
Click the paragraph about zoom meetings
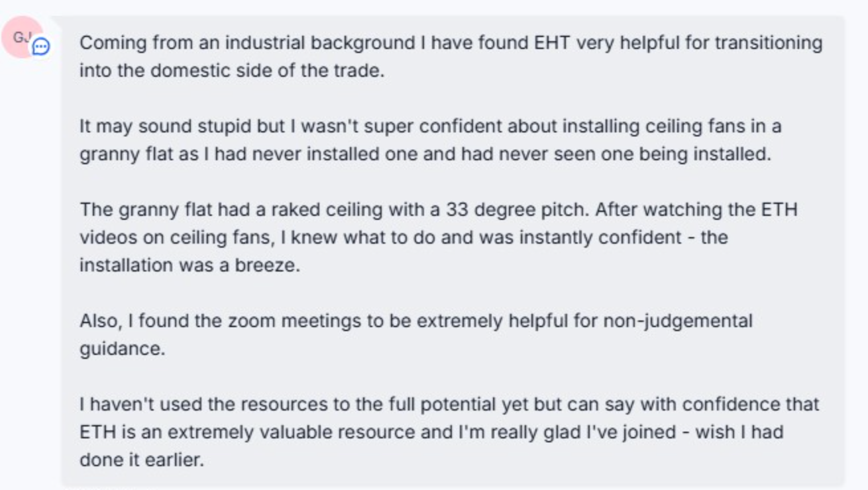(416, 334)
